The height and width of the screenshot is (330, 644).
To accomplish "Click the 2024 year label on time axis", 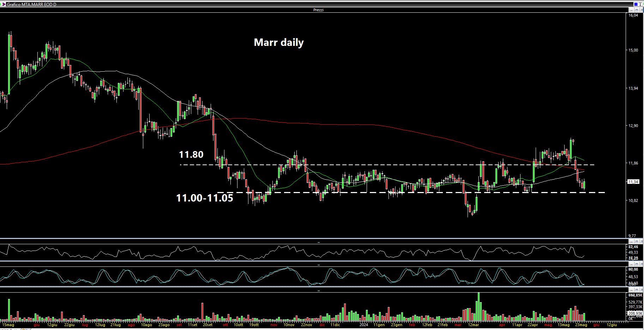I will pyautogui.click(x=363, y=325).
